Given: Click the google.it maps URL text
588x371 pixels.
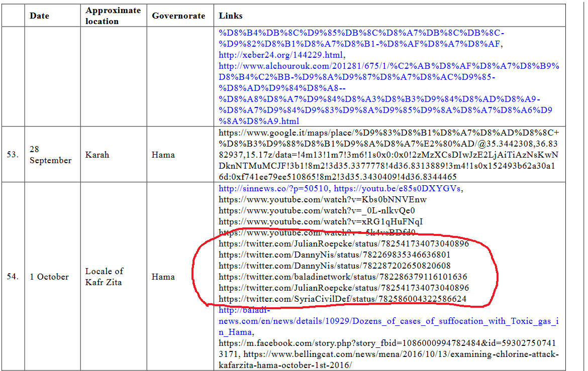Looking at the screenshot, I should [389, 155].
